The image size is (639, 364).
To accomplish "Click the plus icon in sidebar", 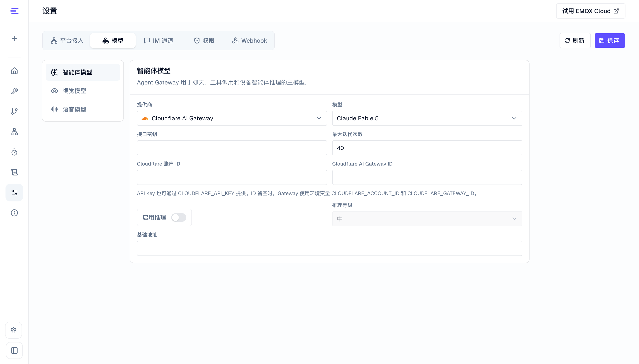I will coord(14,38).
